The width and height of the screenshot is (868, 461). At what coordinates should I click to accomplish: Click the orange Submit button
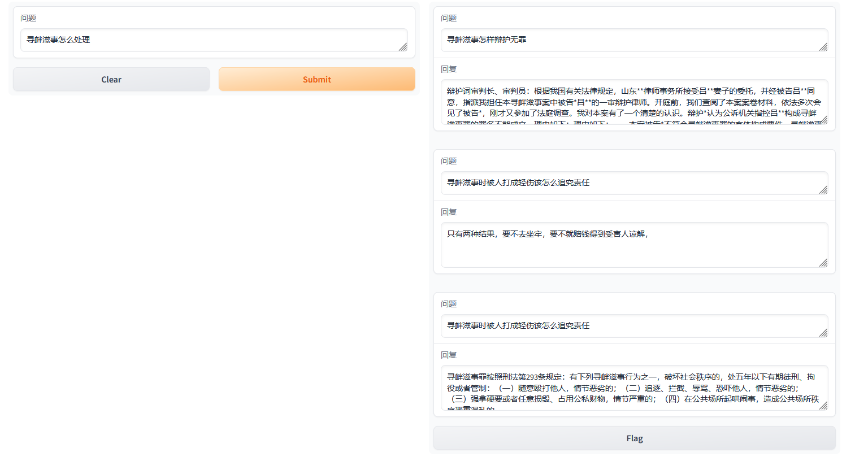317,79
